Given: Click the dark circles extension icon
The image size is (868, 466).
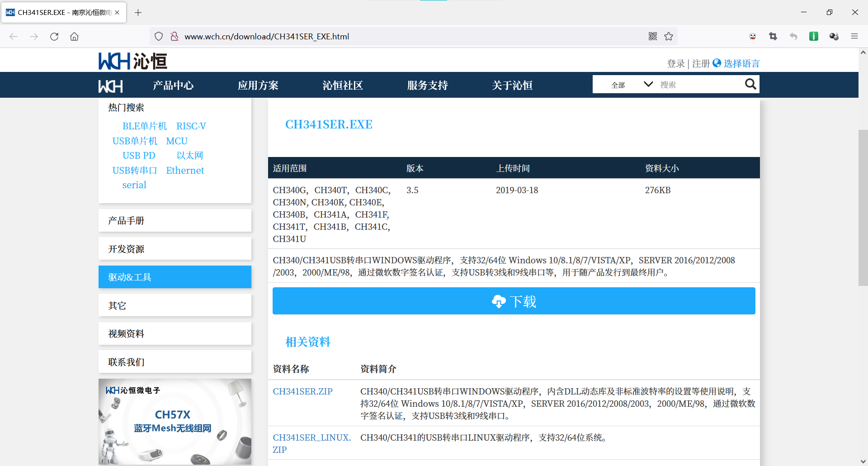Looking at the screenshot, I should 834,36.
